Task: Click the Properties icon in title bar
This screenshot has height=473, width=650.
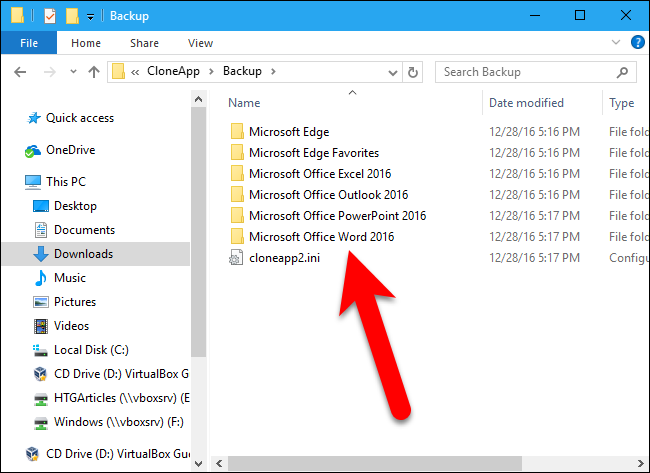Action: (51, 15)
